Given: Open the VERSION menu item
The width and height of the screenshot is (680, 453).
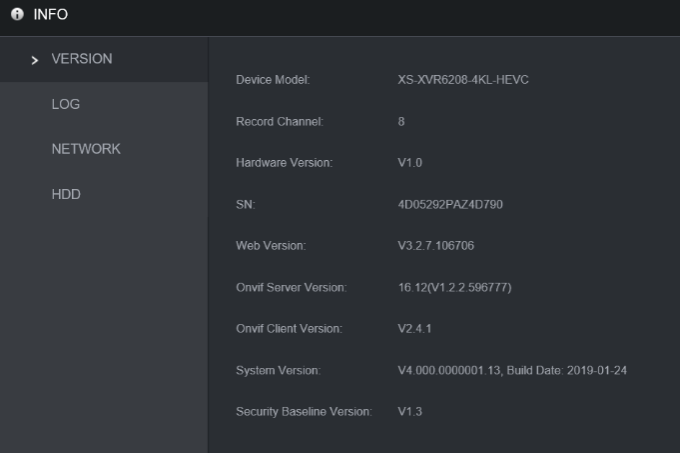Looking at the screenshot, I should tap(104, 59).
